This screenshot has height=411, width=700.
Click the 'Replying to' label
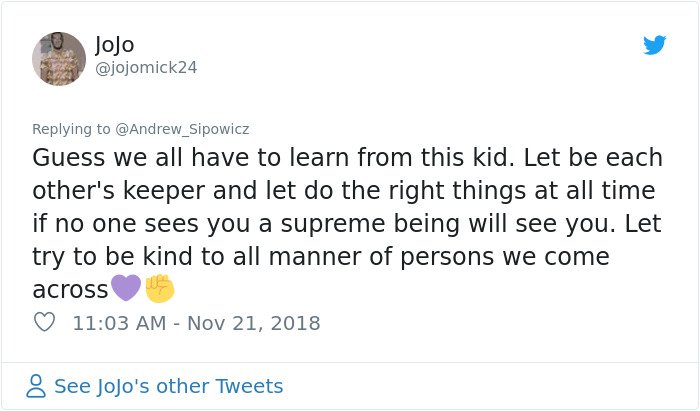pyautogui.click(x=71, y=129)
